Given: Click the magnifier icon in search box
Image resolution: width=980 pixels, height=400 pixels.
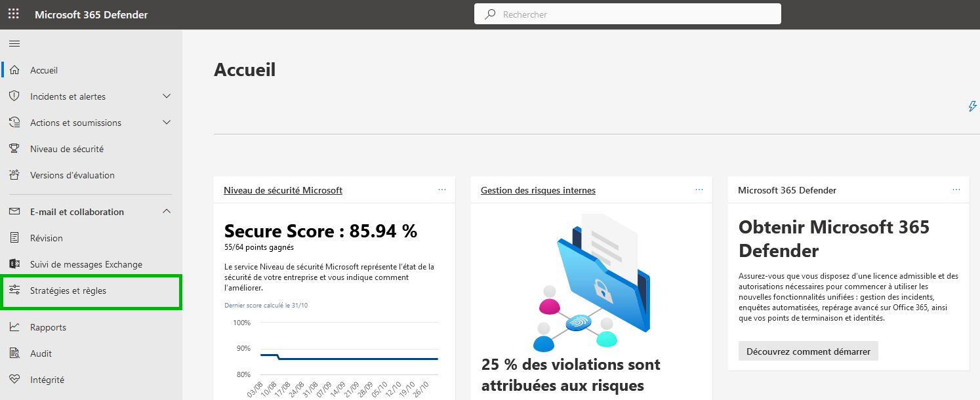Looking at the screenshot, I should [x=490, y=14].
